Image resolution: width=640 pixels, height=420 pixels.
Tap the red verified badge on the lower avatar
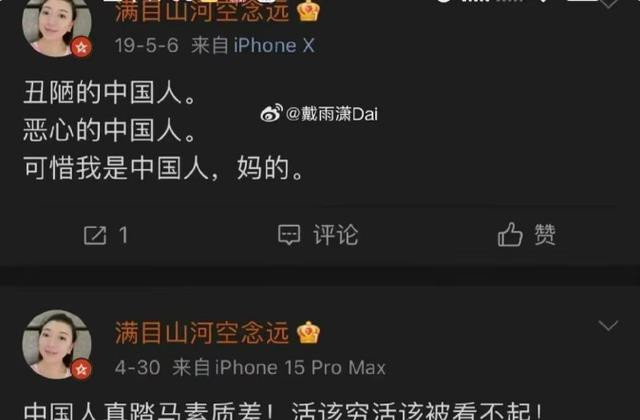tap(81, 369)
